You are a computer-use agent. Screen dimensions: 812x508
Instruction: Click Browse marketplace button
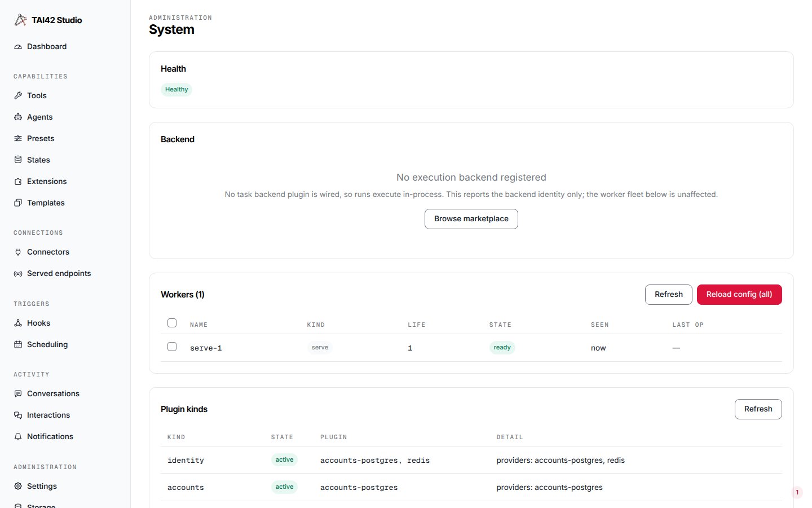471,219
